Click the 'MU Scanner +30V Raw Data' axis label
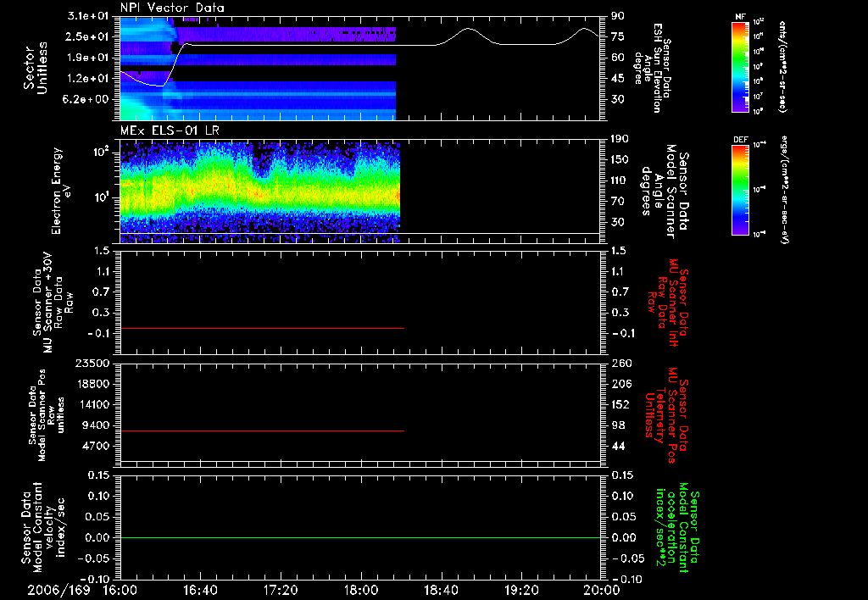This screenshot has width=868, height=600. [53, 302]
